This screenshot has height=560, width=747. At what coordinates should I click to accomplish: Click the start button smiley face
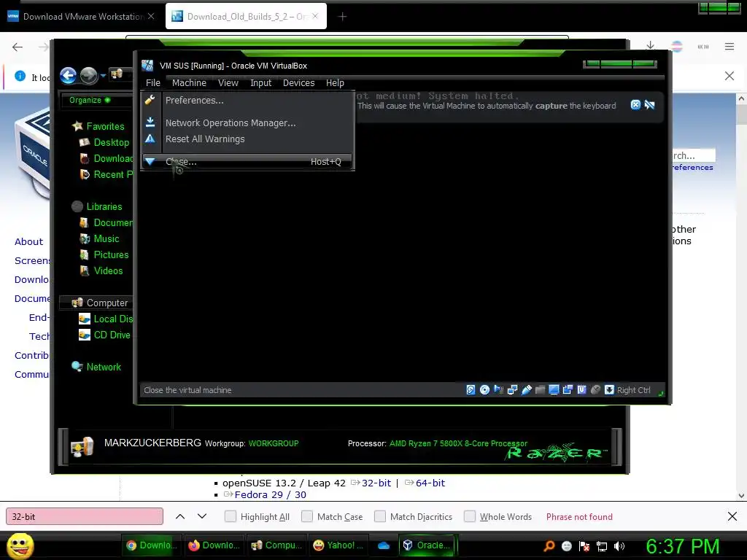20,545
